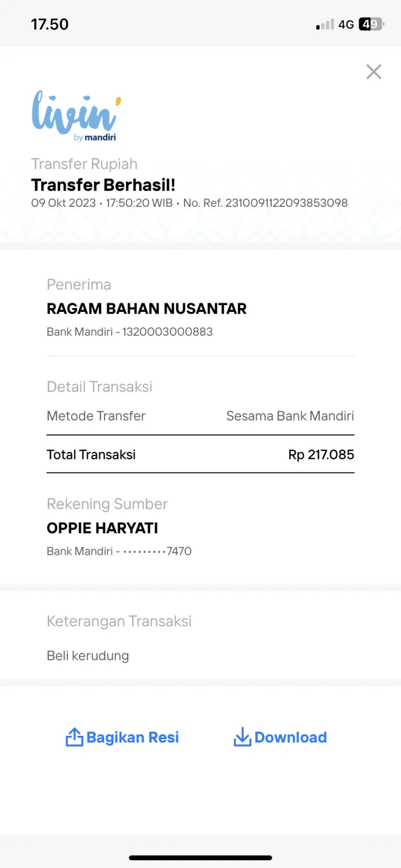
Task: Tap the Livin' by Mandiri logo
Action: click(76, 116)
